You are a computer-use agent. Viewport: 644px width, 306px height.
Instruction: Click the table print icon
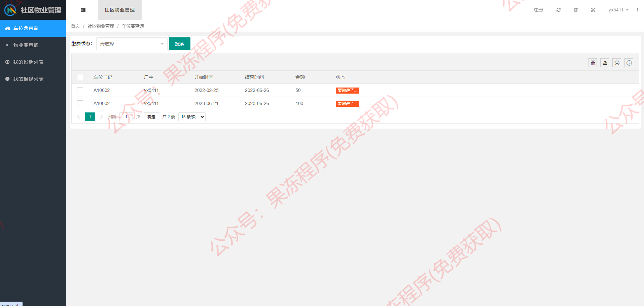coord(617,63)
